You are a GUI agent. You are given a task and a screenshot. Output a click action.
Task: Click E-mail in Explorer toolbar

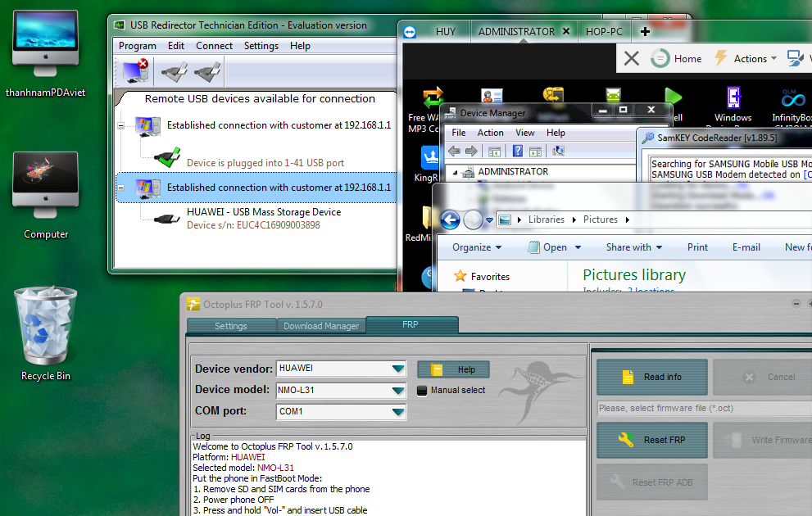tap(746, 247)
